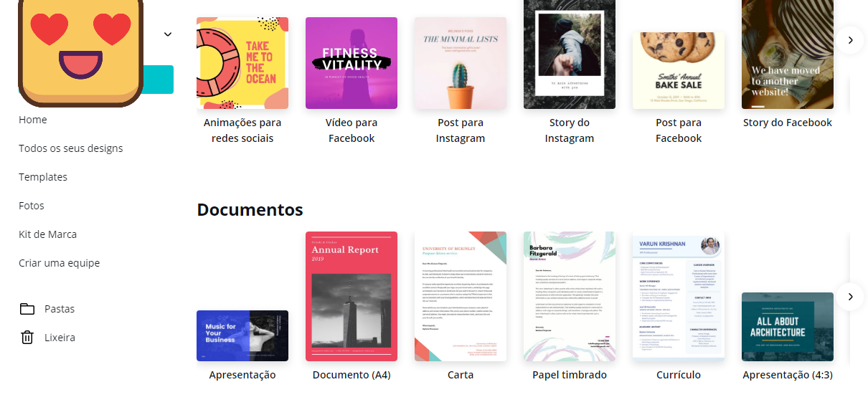Click Apresentação (4:3) label

coord(788,375)
